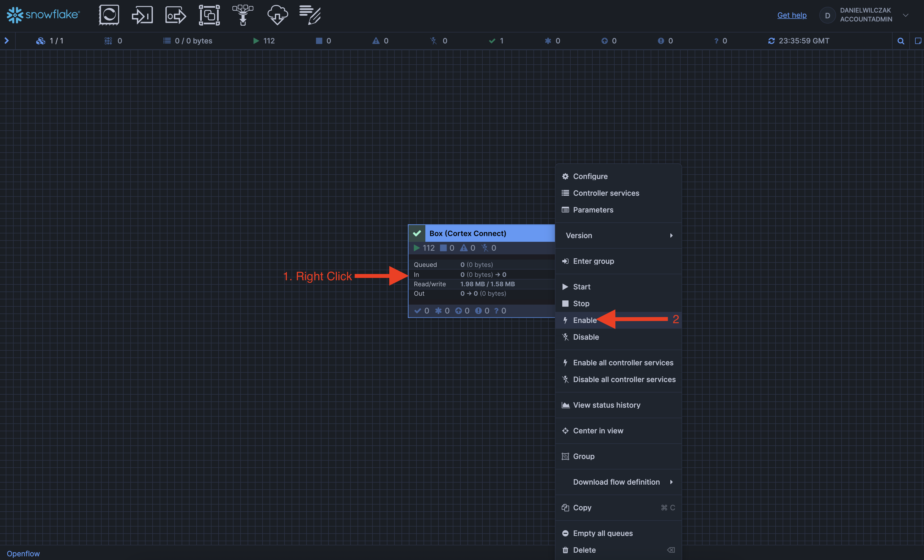This screenshot has width=924, height=560.
Task: Click the Import from Registry cloud icon
Action: pyautogui.click(x=277, y=15)
